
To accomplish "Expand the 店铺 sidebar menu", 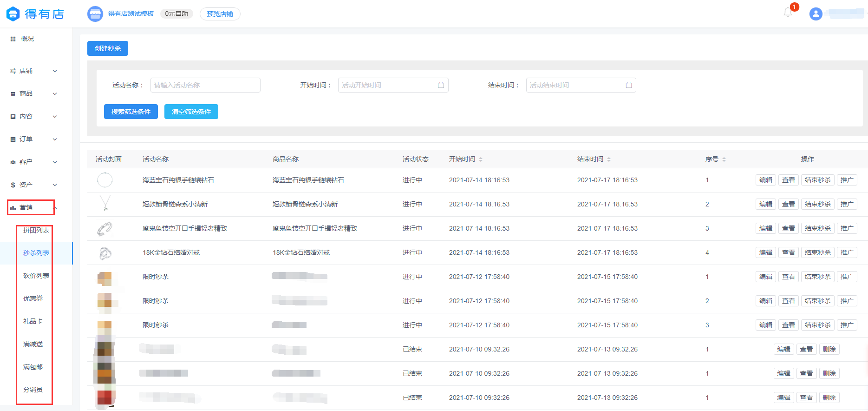I will (x=33, y=71).
